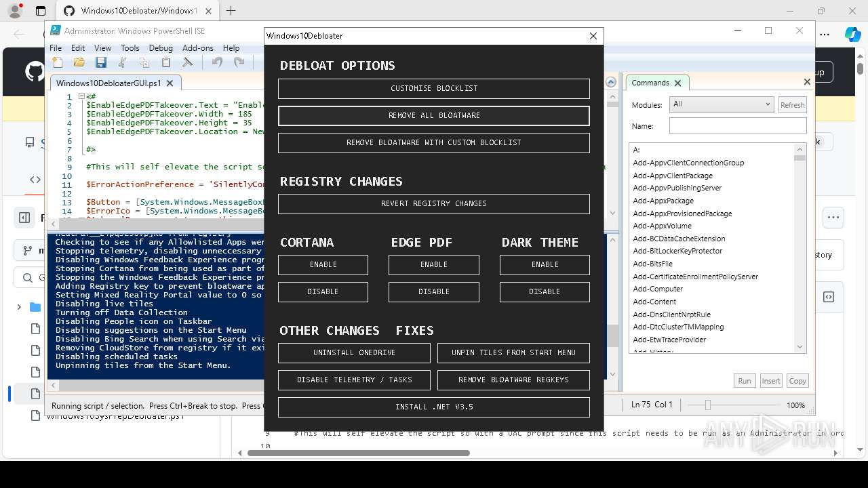Click Unpin Tiles From Start Menu button
The height and width of the screenshot is (488, 868).
[513, 353]
